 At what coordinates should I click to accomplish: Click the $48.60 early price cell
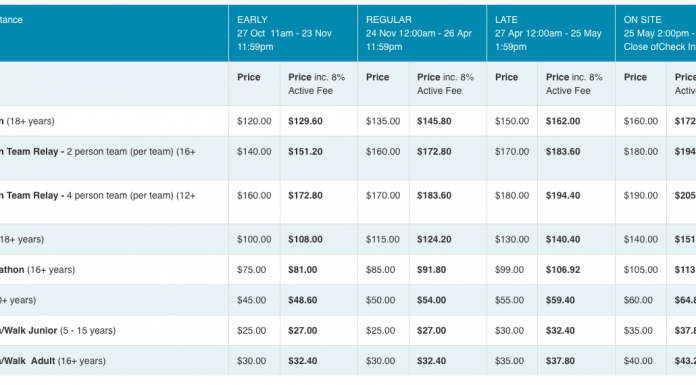pos(303,301)
